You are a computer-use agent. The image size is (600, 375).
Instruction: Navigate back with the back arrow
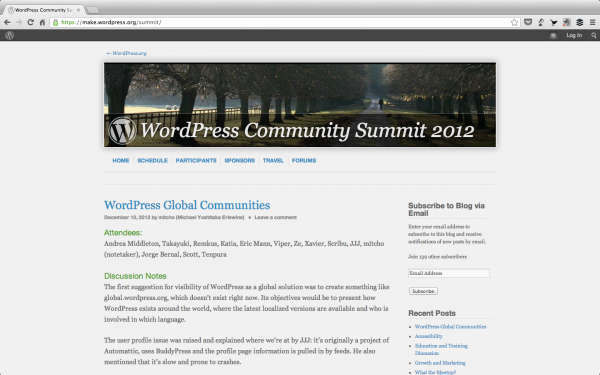pos(7,22)
